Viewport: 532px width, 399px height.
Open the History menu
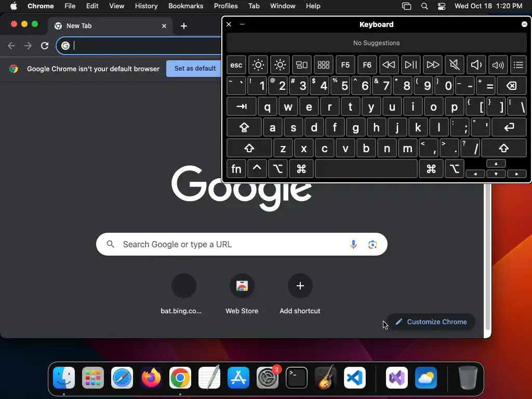[x=146, y=6]
